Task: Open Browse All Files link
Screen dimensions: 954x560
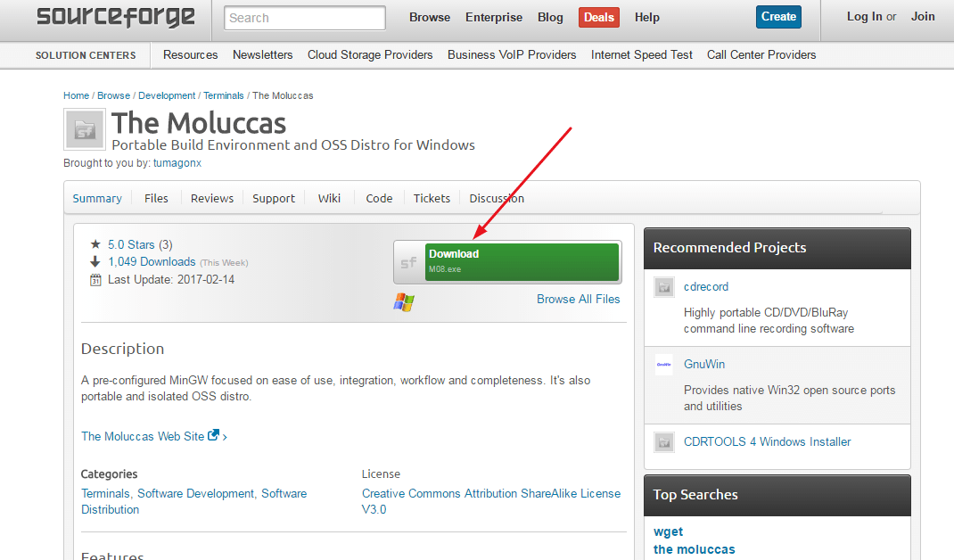Action: [578, 299]
